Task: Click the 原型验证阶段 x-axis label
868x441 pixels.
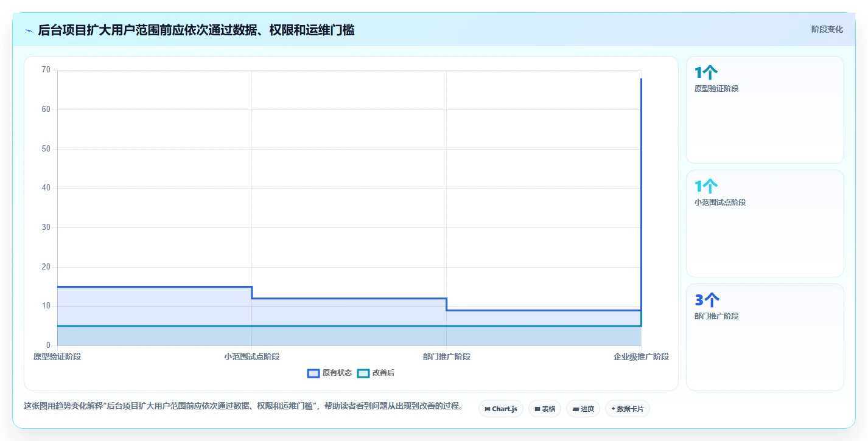Action: pos(57,356)
